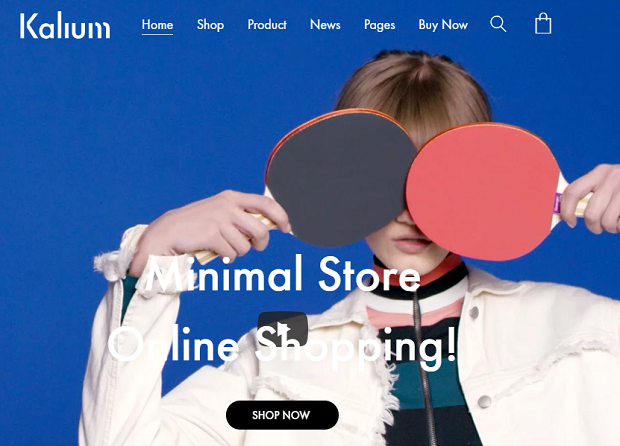Open the News menu item

[x=325, y=25]
